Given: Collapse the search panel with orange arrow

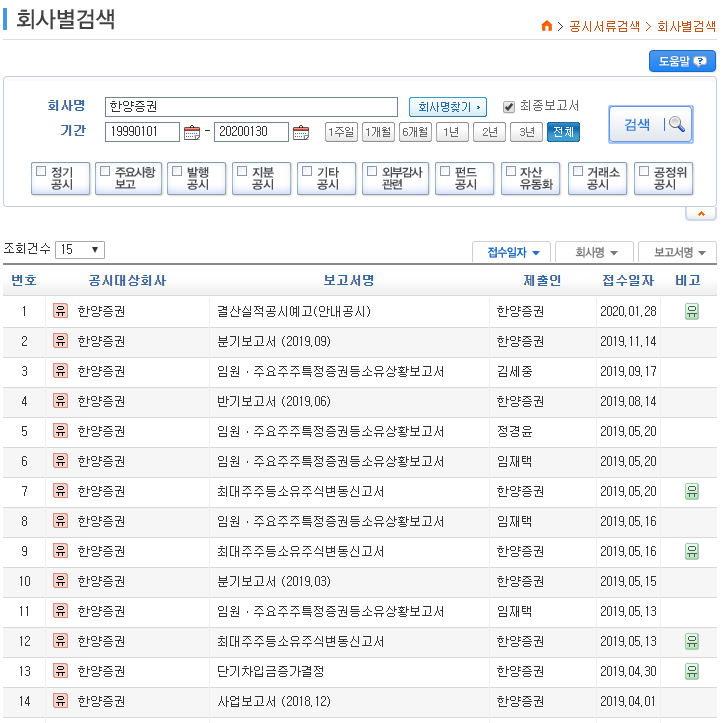Looking at the screenshot, I should pyautogui.click(x=701, y=213).
